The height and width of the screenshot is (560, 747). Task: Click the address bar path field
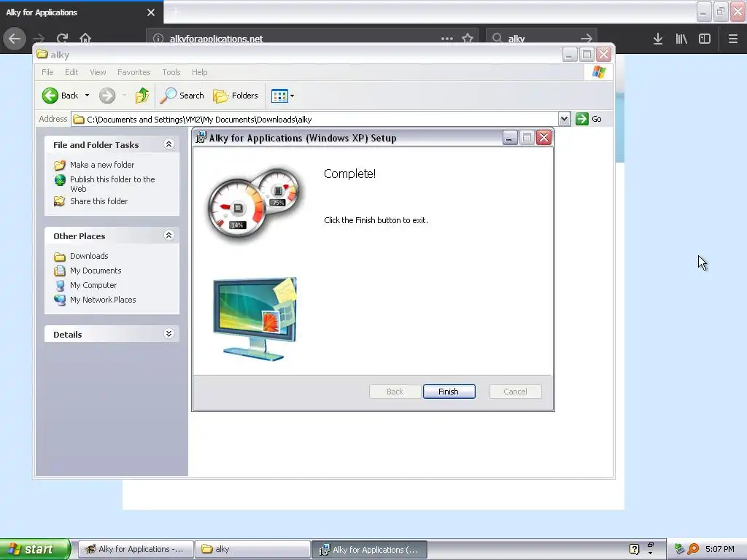click(315, 119)
